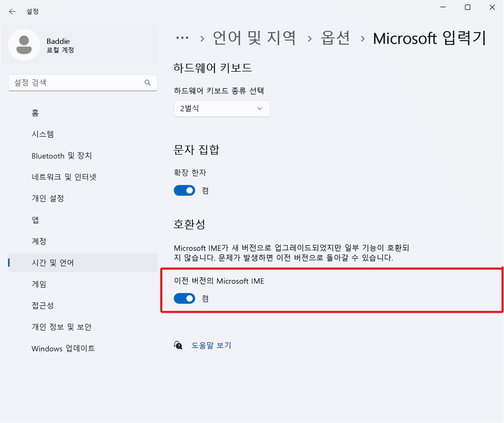Open the 2벌식 keyboard type dropdown

222,109
